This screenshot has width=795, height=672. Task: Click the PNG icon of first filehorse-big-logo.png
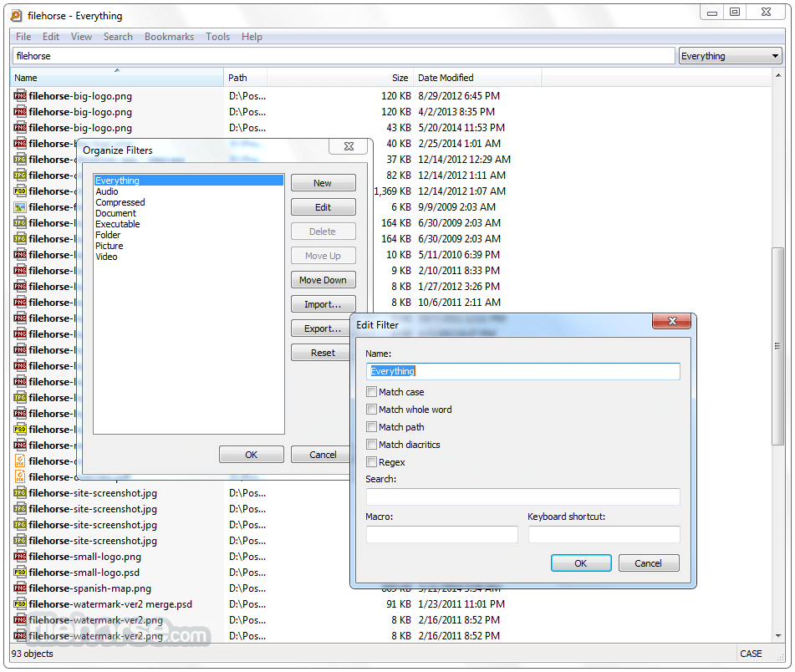[20, 96]
